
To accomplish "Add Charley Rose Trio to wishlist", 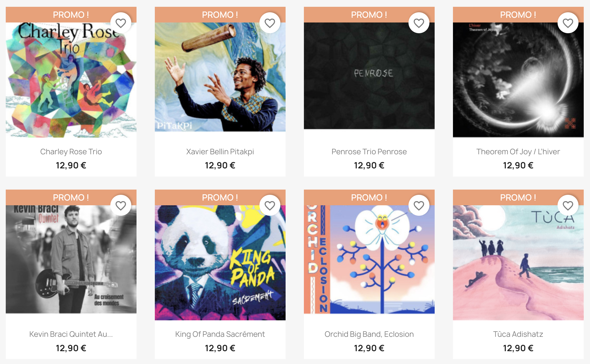I will 121,23.
